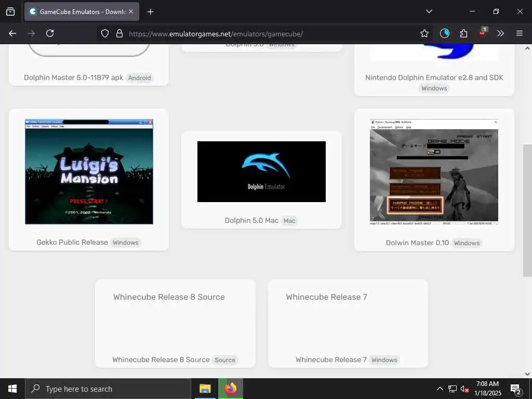Open muted volume tray icon
Viewport: 532px width, 399px height.
pyautogui.click(x=464, y=389)
